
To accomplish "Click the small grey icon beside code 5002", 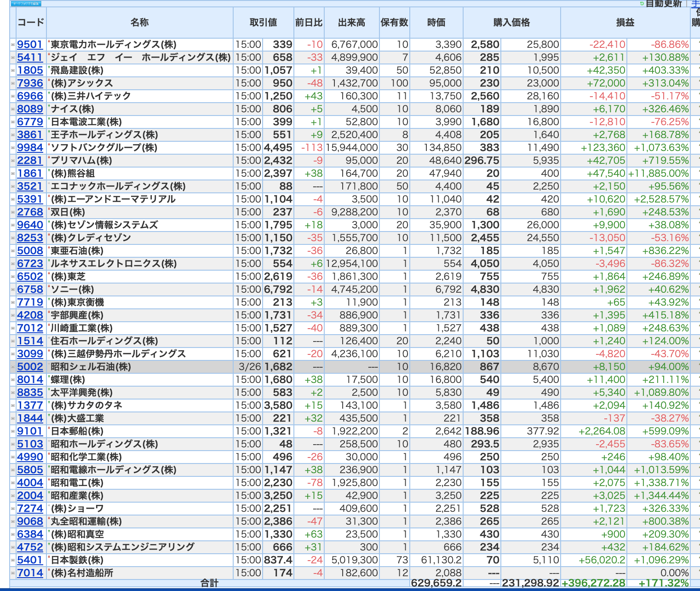I will pyautogui.click(x=13, y=367).
